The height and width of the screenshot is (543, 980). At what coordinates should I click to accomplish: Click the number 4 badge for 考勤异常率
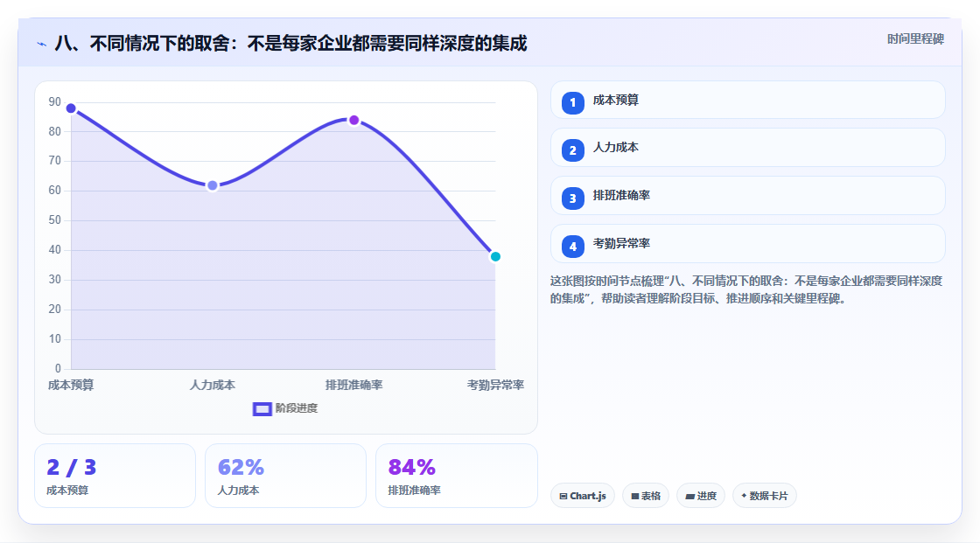(x=572, y=247)
